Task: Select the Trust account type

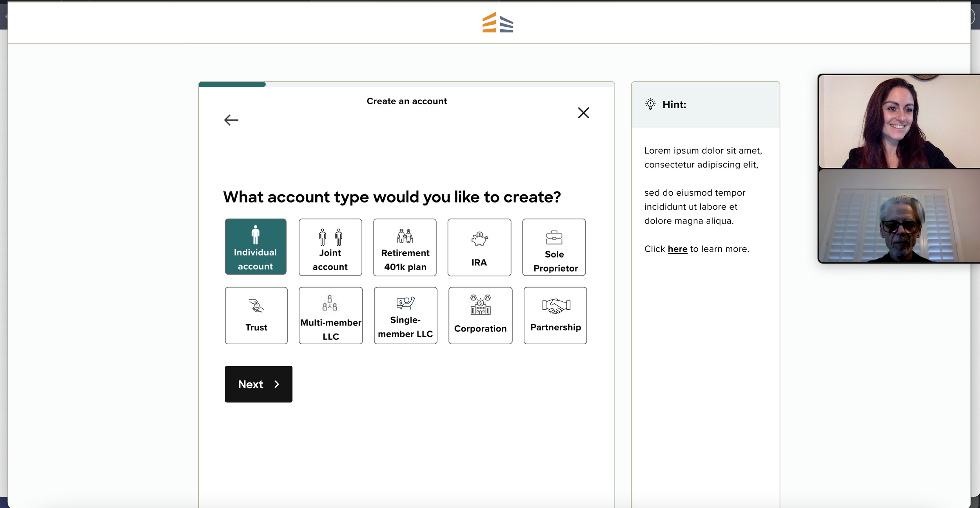Action: coord(256,316)
